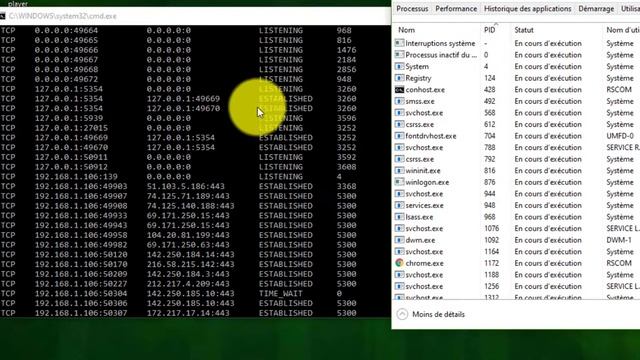Click icon of csrss.exe with PID 792
The image size is (640, 360).
[399, 159]
